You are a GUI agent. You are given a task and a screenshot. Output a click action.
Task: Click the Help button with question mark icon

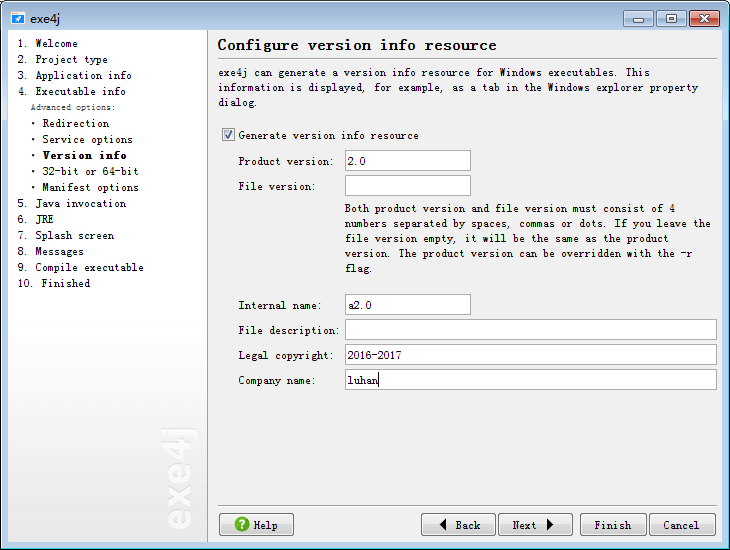(x=256, y=525)
